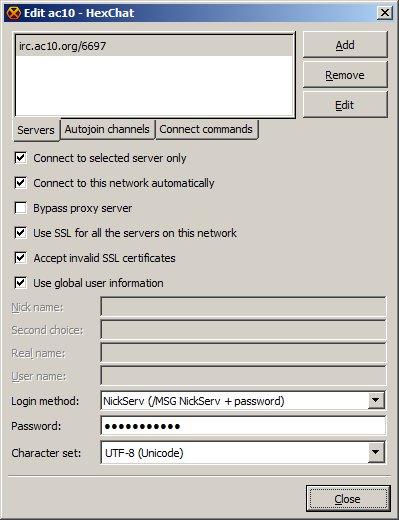The image size is (399, 520).
Task: Close the Edit ac10 window with X
Action: [385, 13]
